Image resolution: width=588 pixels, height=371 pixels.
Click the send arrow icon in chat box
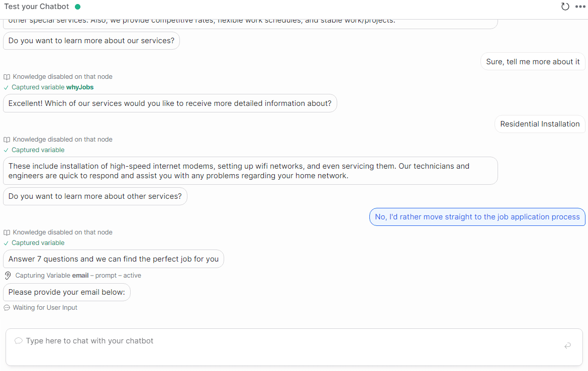[x=567, y=345]
